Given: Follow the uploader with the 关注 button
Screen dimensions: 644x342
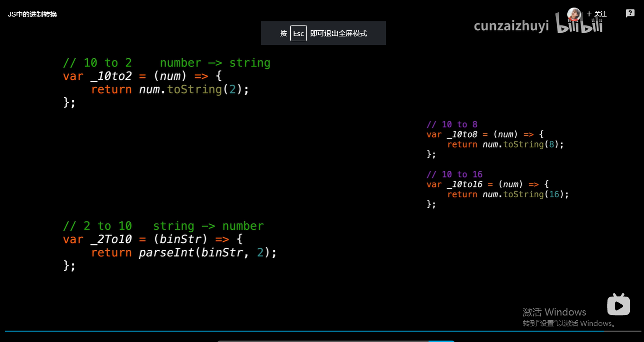Looking at the screenshot, I should (x=597, y=14).
